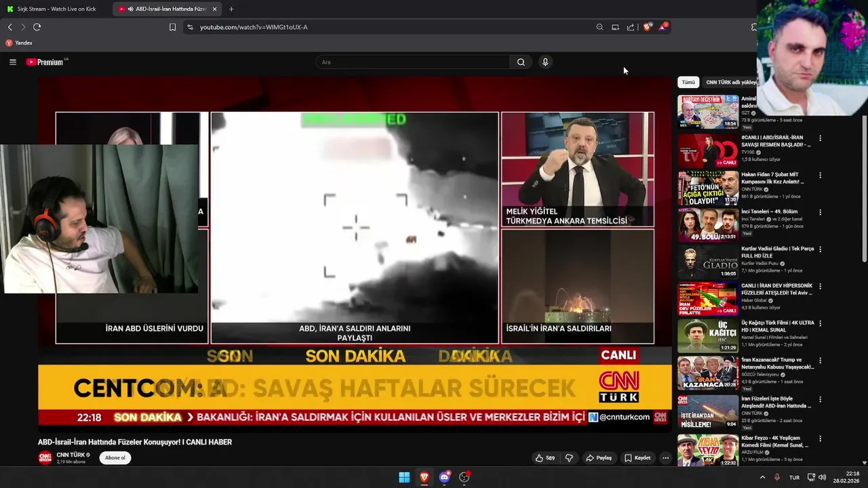Open options menu for Haber Global video
The height and width of the screenshot is (488, 868).
[x=820, y=286]
